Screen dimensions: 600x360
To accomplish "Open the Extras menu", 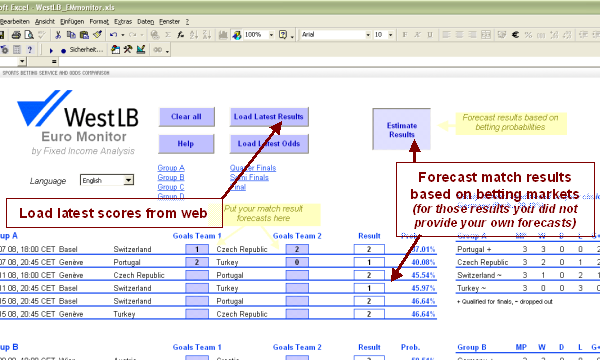I will (123, 22).
